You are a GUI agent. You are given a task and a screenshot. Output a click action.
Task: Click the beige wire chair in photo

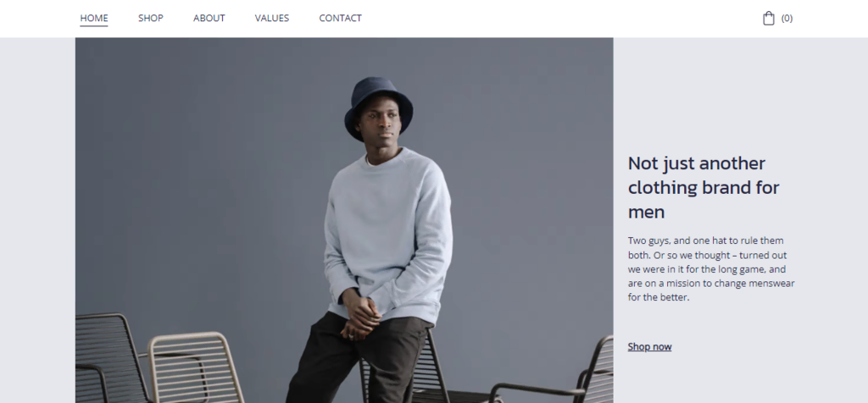(x=195, y=368)
